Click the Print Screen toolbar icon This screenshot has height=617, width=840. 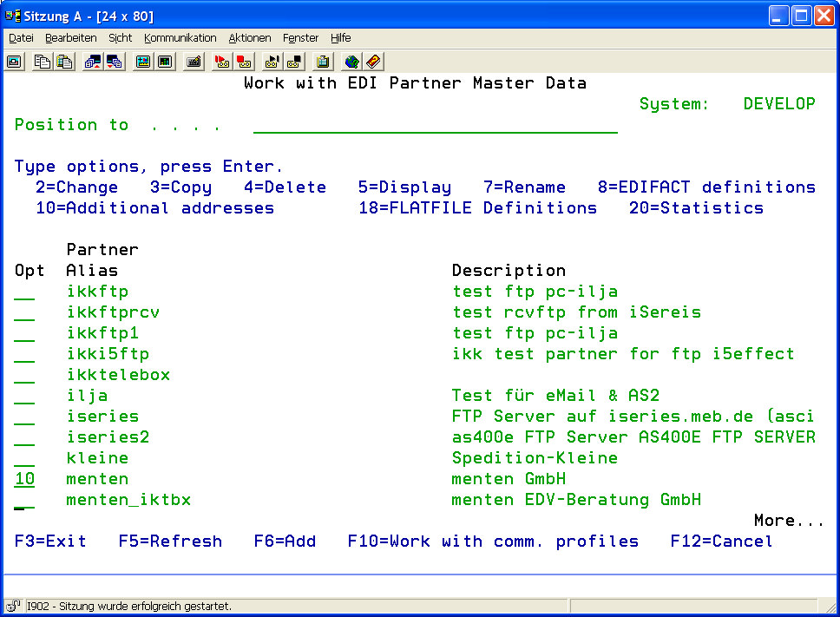[15, 62]
